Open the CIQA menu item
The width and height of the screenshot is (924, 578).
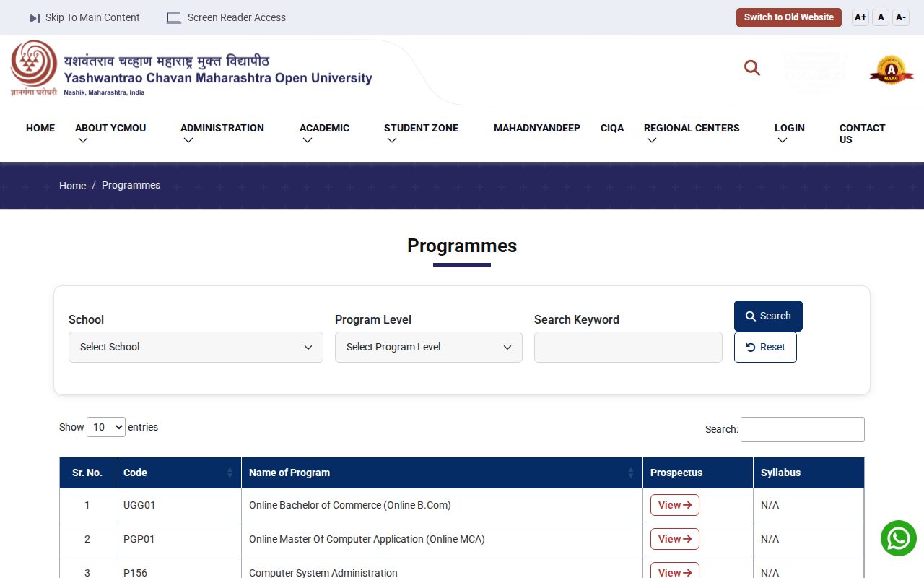tap(612, 128)
